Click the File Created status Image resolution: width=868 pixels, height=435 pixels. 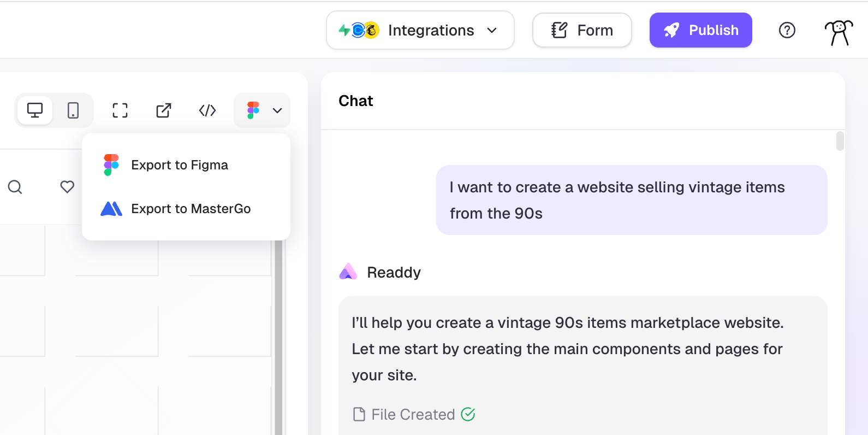click(413, 415)
